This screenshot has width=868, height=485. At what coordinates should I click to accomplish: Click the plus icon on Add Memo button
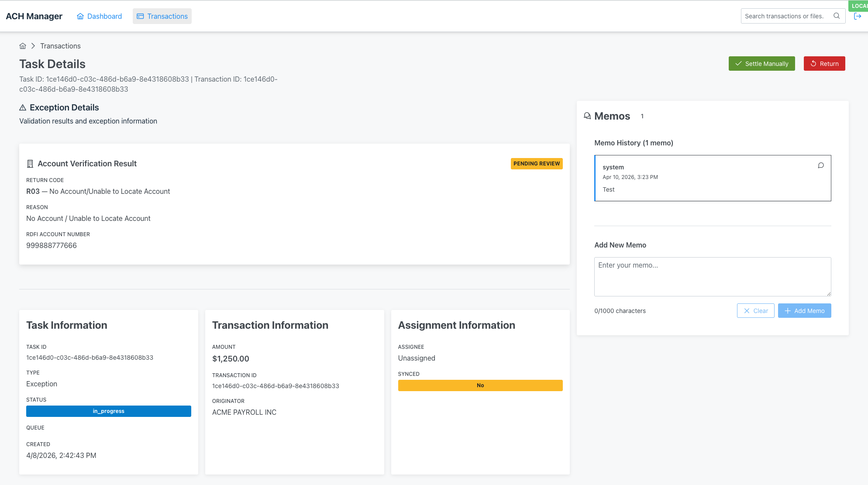[x=788, y=310]
